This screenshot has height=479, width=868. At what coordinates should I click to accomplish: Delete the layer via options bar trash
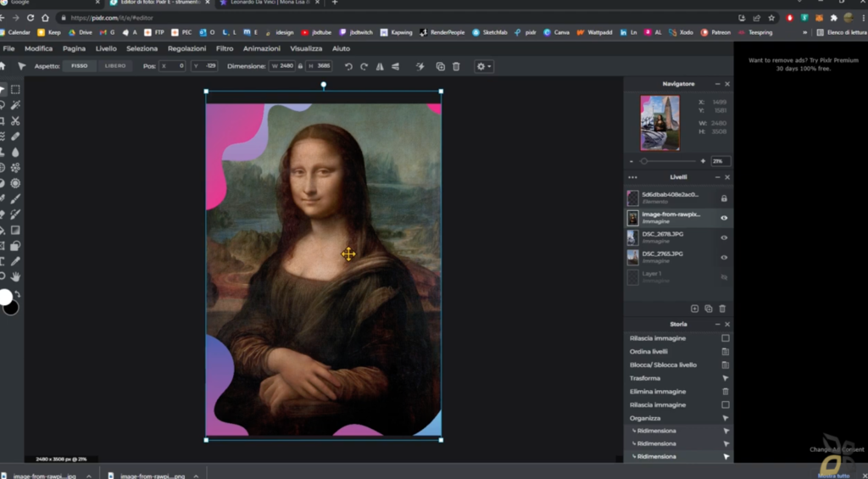point(456,66)
